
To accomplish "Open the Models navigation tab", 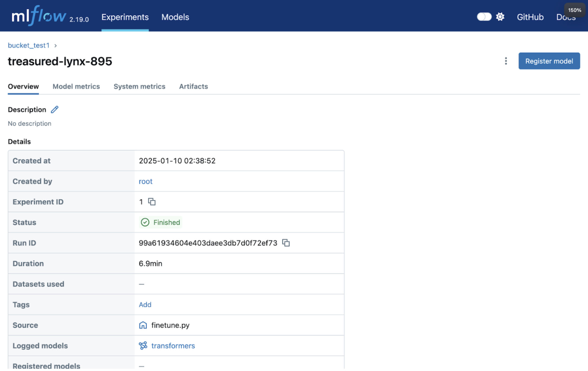I will 175,17.
